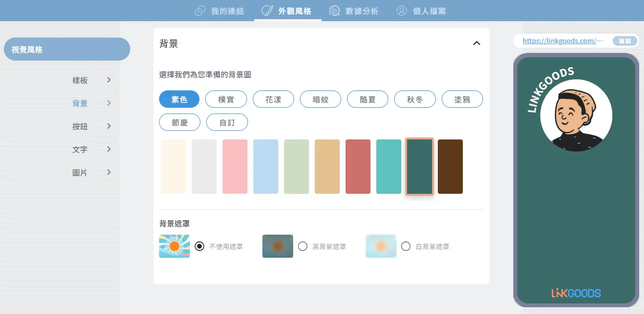The image size is (644, 314).
Task: Expand the 圖片 sidebar section arrow
Action: pyautogui.click(x=109, y=172)
